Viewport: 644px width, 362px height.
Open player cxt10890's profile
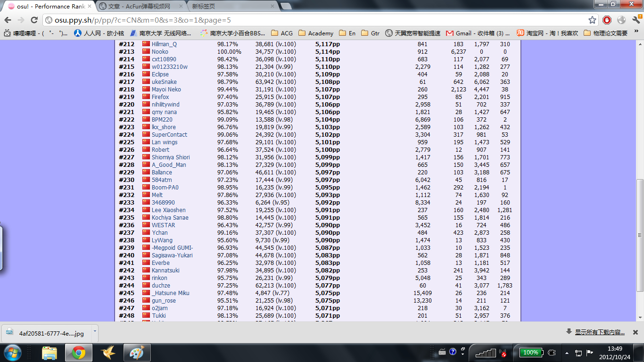point(164,59)
